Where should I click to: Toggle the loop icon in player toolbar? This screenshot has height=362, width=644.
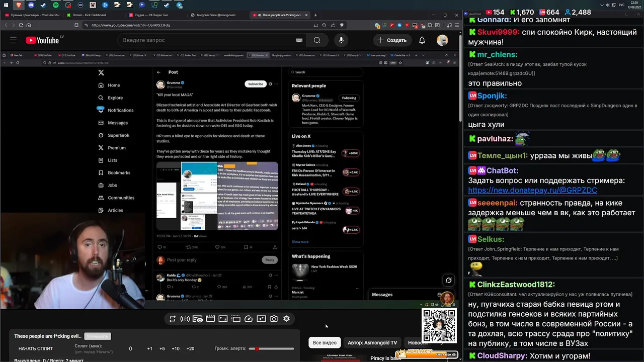(173, 319)
